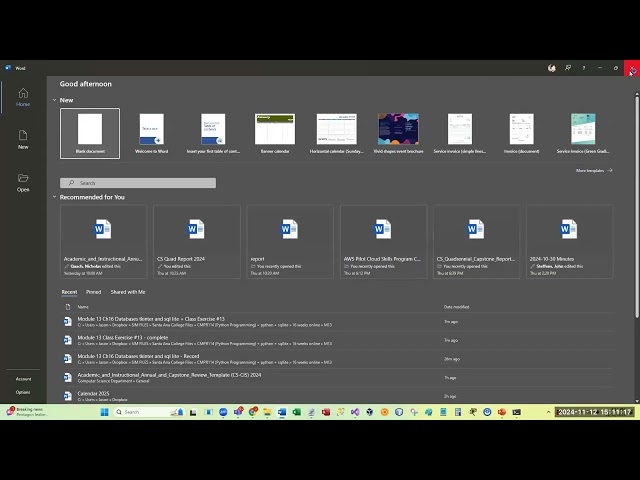Open Visual Studio from the taskbar
This screenshot has width=640, height=480.
[355, 412]
